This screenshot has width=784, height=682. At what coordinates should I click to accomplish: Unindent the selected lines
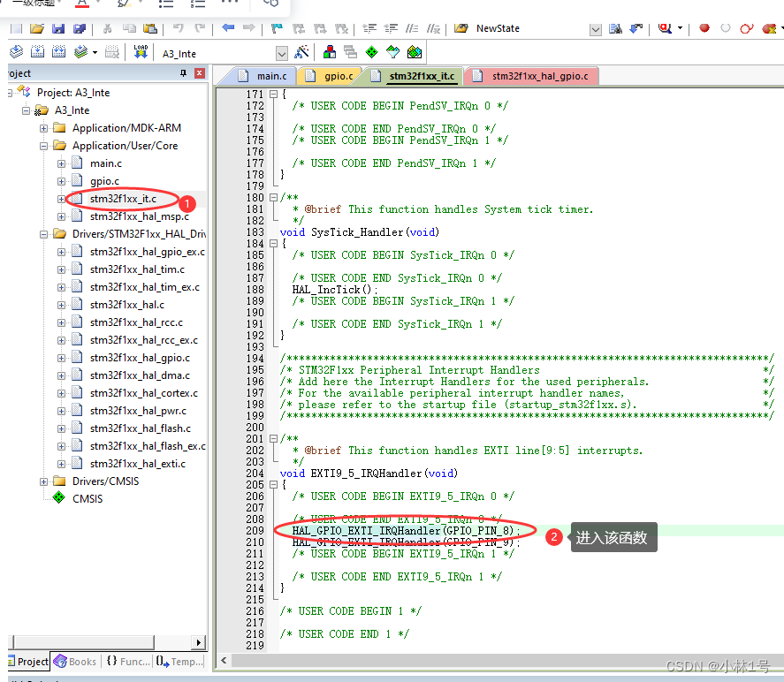pyautogui.click(x=391, y=28)
